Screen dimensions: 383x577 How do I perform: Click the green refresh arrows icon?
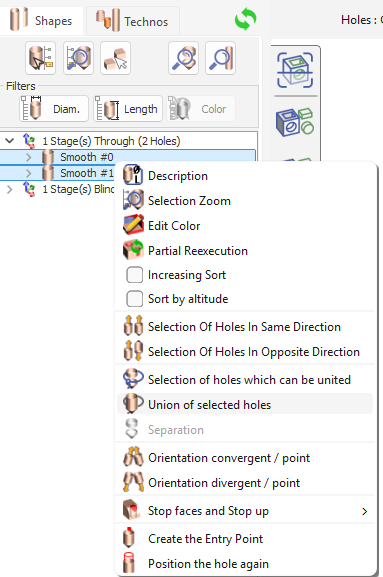[246, 19]
